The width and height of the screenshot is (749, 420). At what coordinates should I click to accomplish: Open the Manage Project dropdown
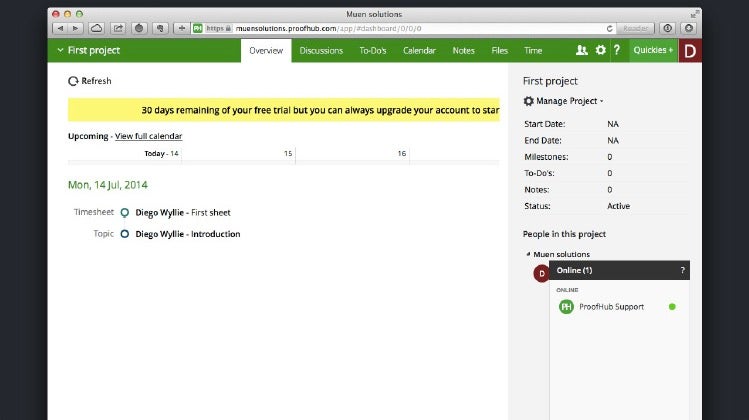tap(564, 101)
